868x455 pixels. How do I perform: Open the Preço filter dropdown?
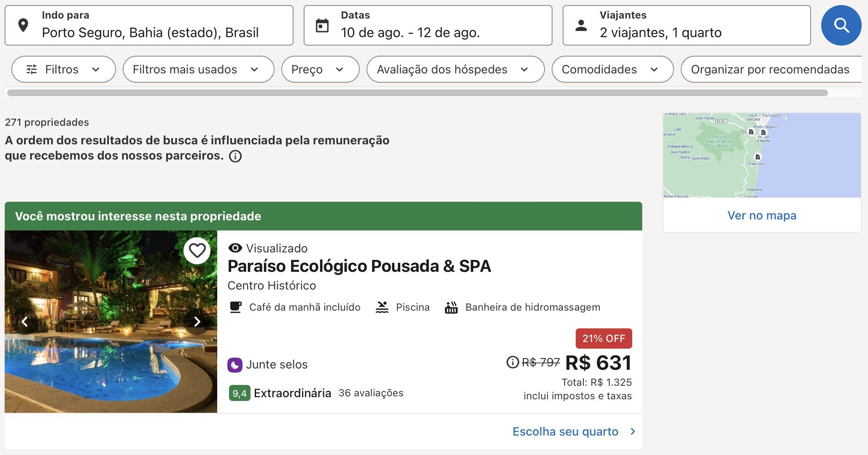(x=320, y=69)
